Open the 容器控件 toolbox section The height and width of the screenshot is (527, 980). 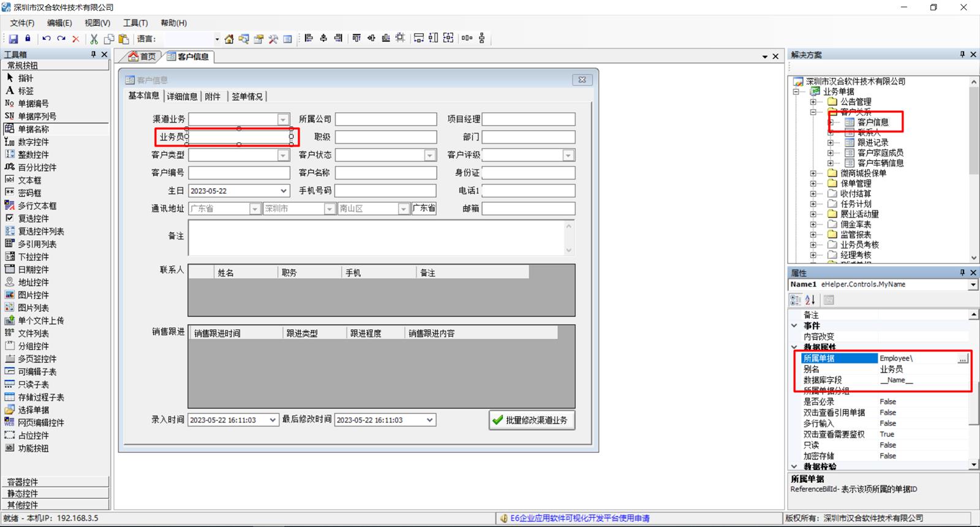55,482
